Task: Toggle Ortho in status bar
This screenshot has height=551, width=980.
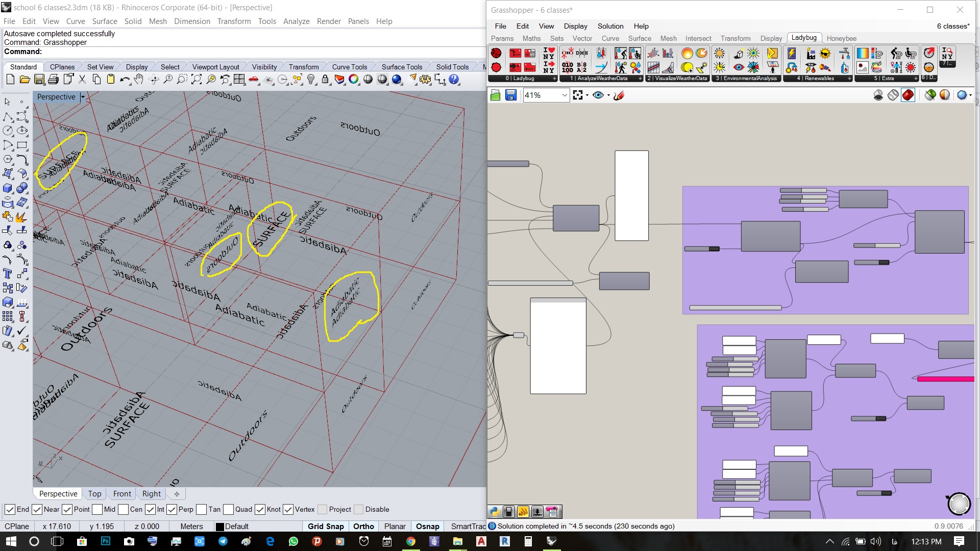Action: [363, 527]
